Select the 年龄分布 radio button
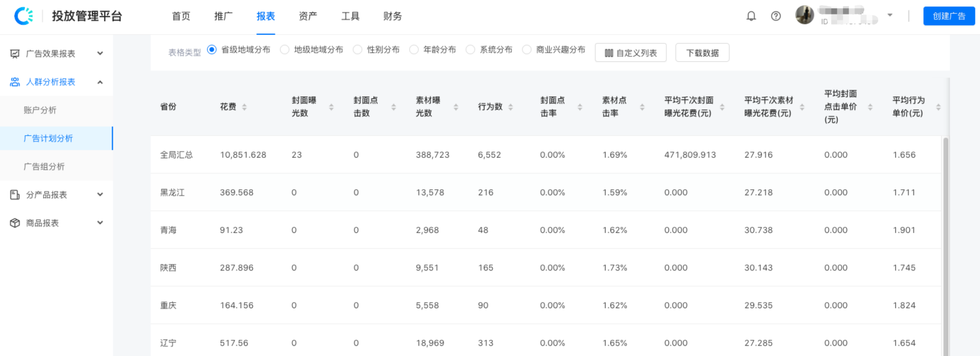 414,49
